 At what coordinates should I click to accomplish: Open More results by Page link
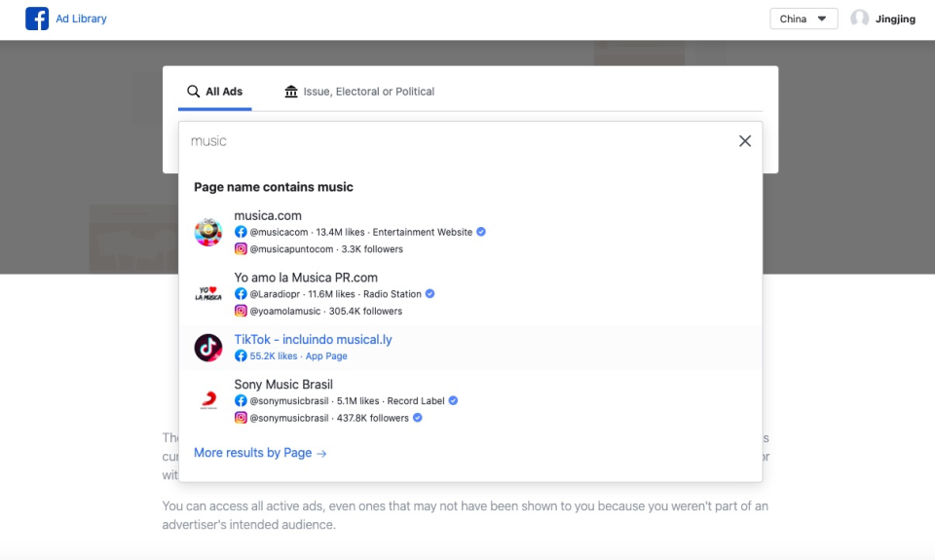point(260,453)
